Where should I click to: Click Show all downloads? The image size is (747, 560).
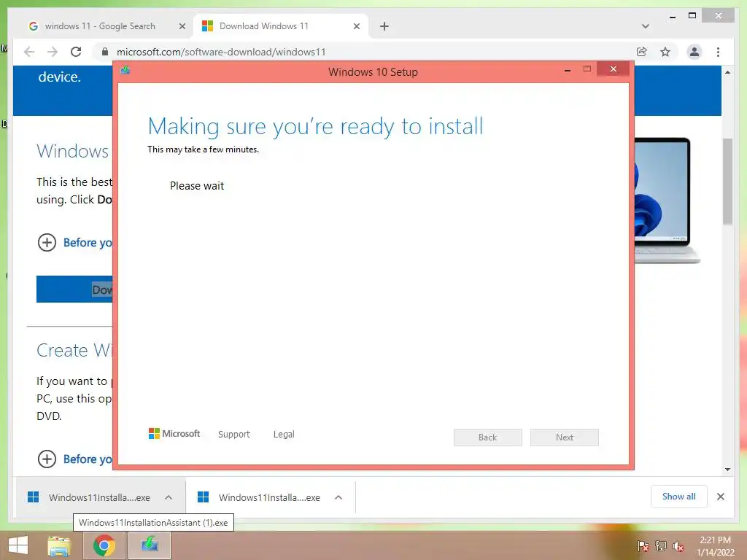[x=678, y=497]
